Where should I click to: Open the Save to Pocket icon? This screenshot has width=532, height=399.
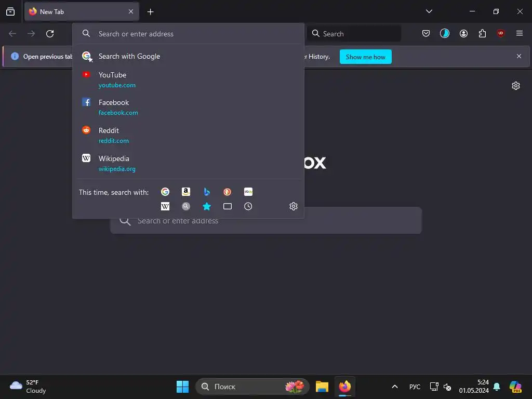tap(426, 33)
